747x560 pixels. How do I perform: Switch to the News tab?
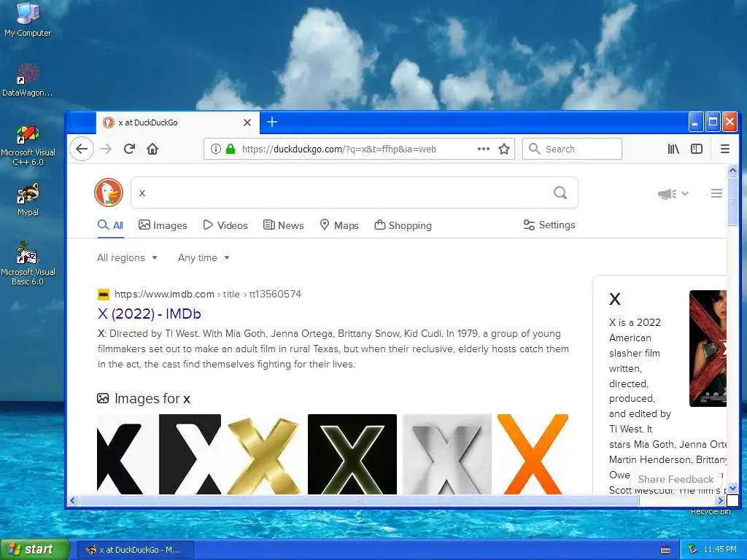point(284,225)
